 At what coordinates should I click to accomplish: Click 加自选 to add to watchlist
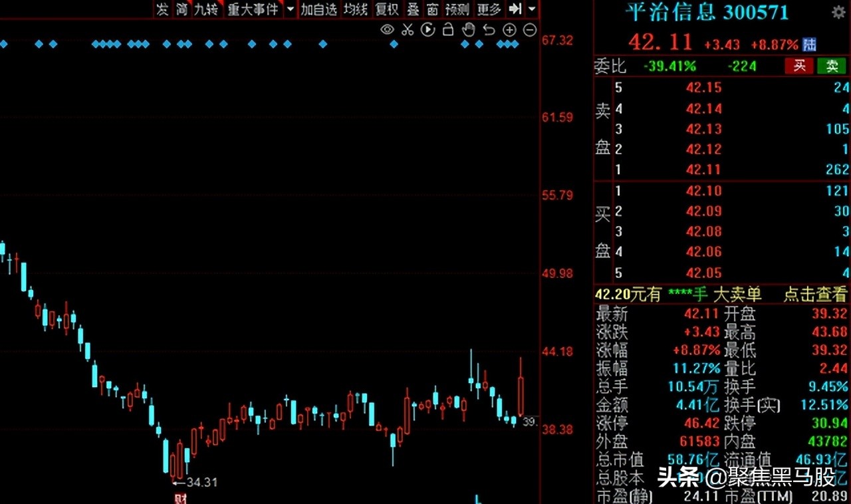tap(319, 9)
